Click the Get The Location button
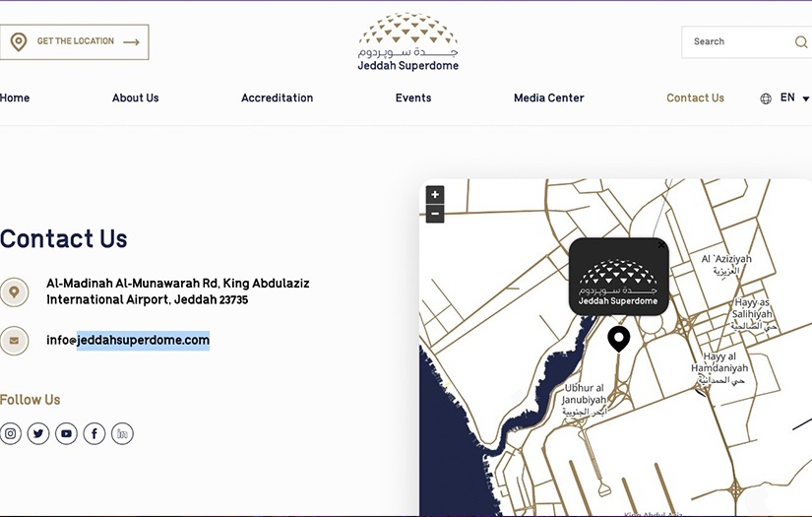The image size is (812, 517). tap(74, 42)
